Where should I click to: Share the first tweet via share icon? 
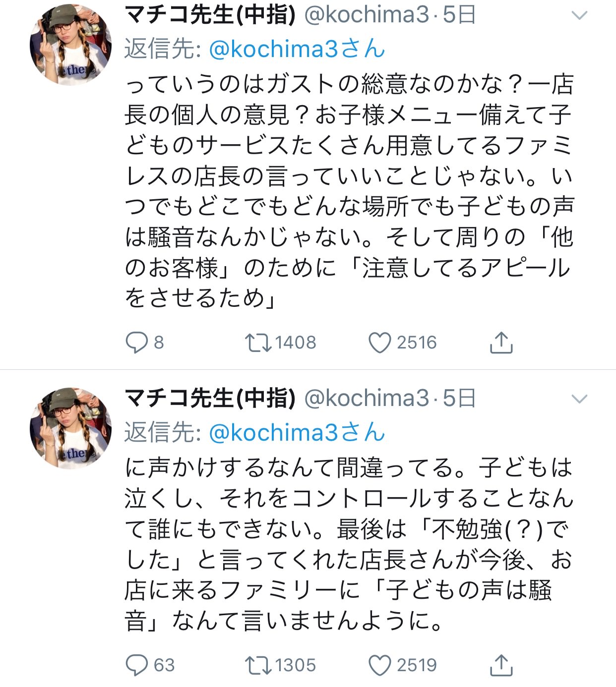click(x=501, y=343)
